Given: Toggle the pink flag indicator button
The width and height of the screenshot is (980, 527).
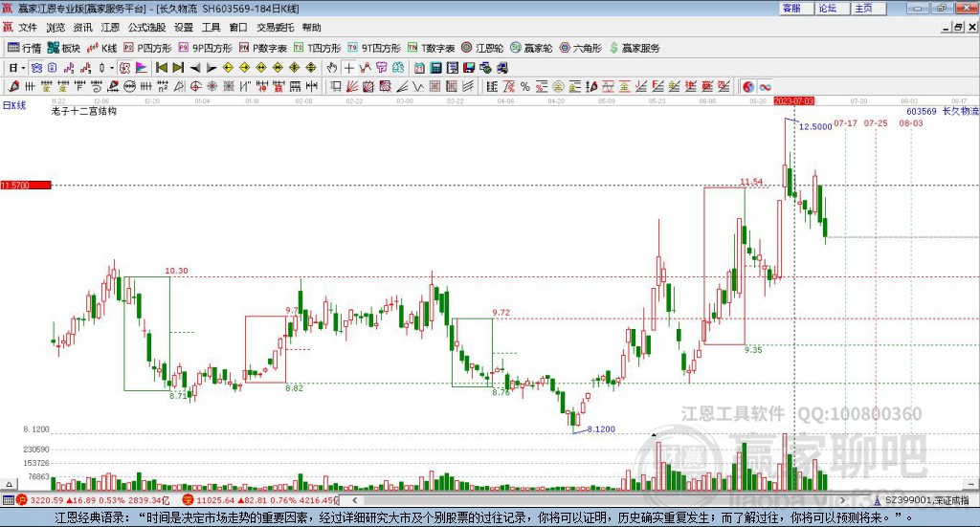Looking at the screenshot, I should (x=142, y=68).
